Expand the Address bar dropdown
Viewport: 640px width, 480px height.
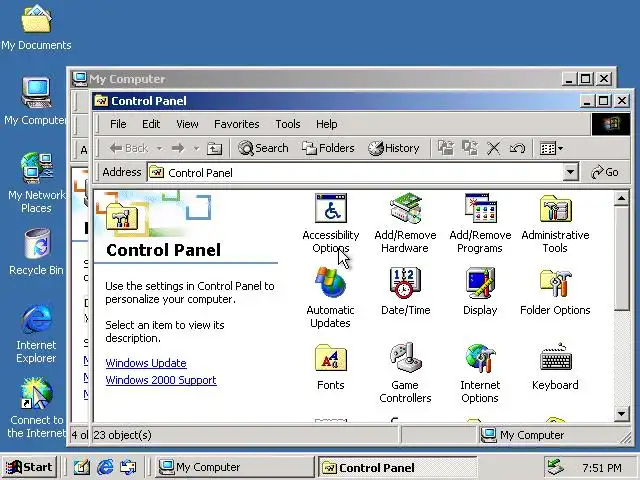click(x=570, y=172)
